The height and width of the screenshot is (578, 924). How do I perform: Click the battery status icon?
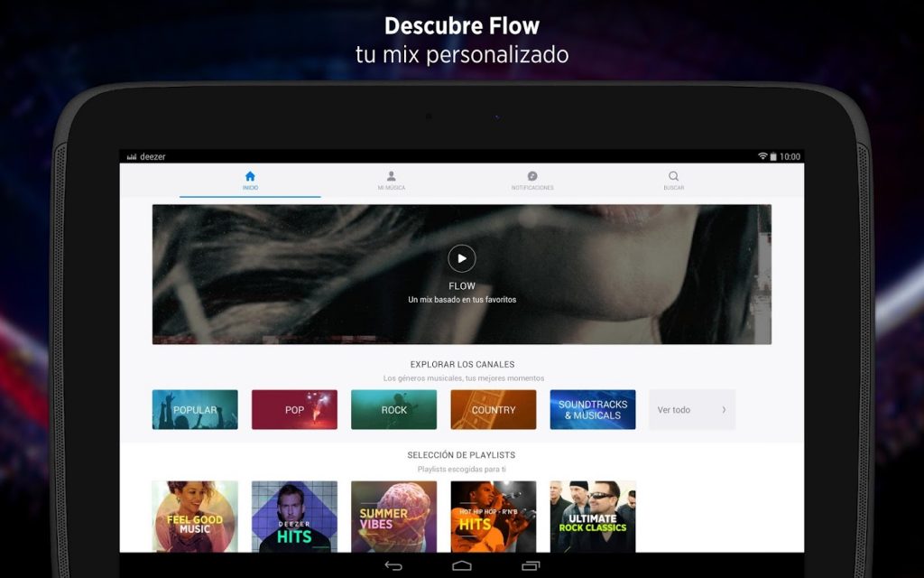(x=773, y=156)
